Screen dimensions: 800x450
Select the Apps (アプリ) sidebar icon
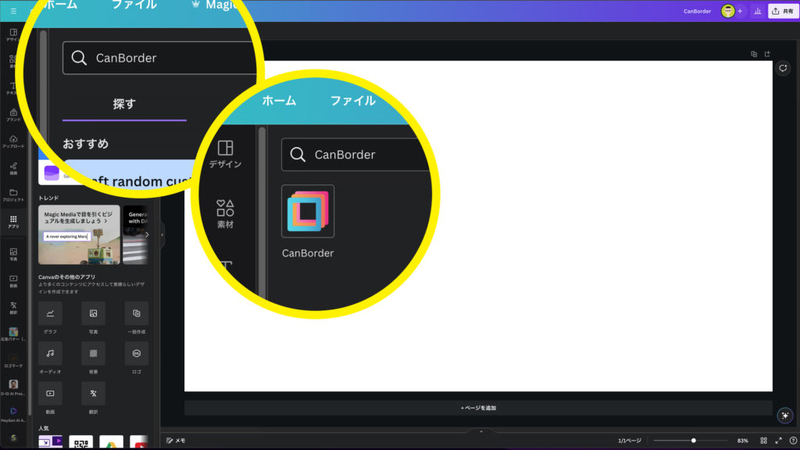pos(13,222)
